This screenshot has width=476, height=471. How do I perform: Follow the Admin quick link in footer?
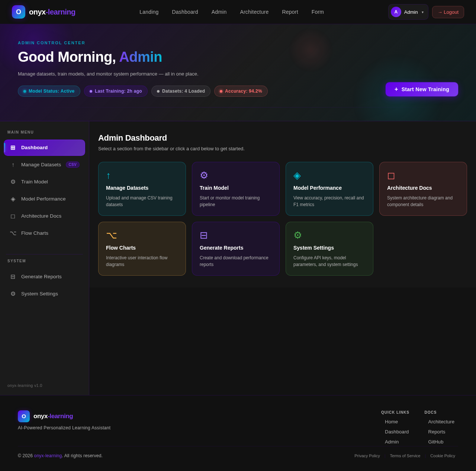392,442
